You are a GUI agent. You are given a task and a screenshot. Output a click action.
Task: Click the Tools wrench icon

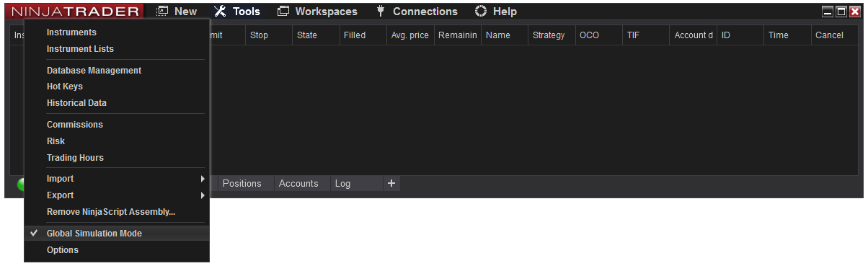click(x=221, y=12)
